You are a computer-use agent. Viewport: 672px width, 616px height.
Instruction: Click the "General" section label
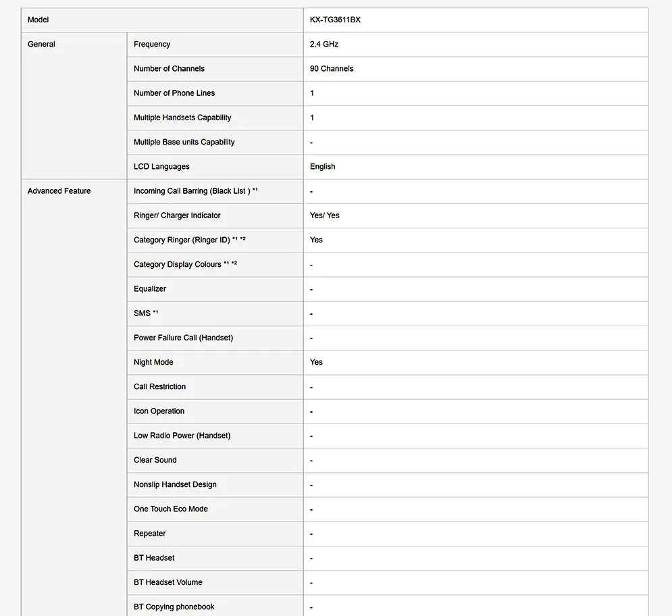tap(41, 44)
